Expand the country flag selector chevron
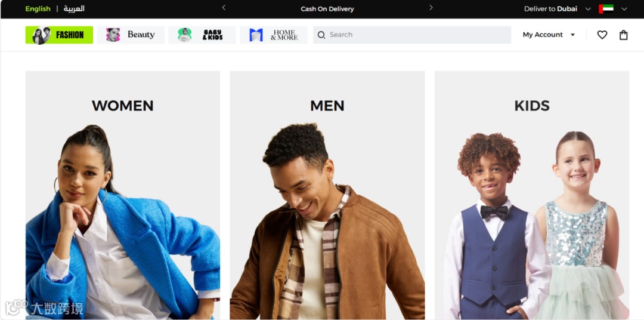Viewport: 644px width, 320px height. point(624,8)
